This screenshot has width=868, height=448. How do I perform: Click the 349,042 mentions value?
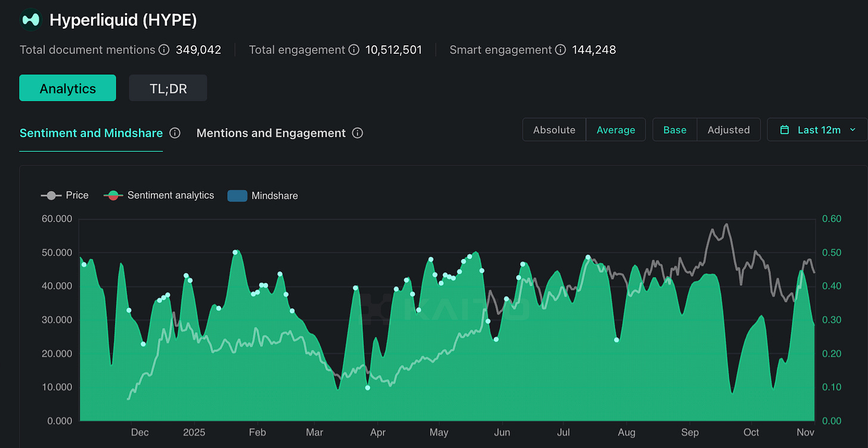pos(199,50)
